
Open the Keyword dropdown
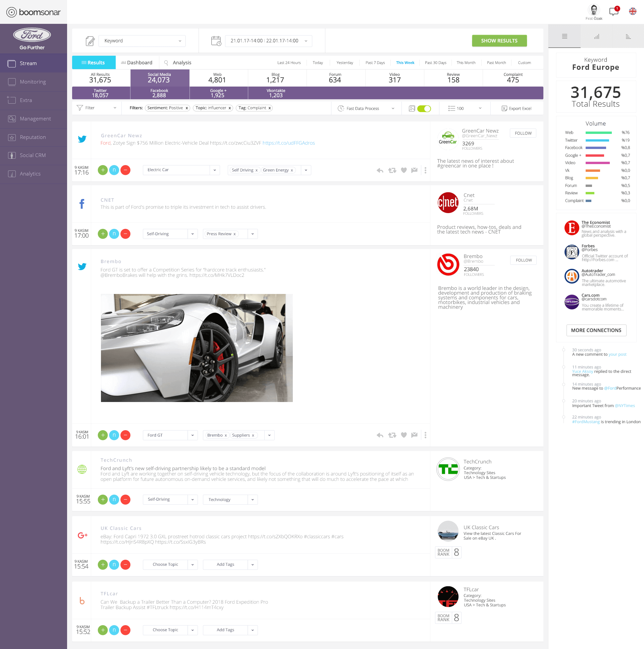tap(142, 41)
